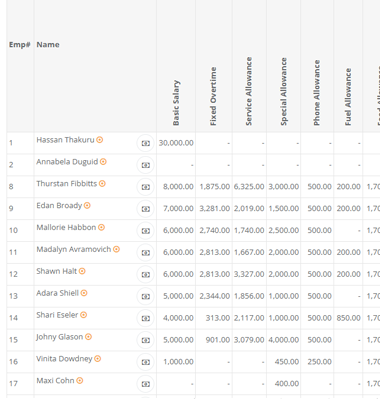Viewport: 380px width, 399px height.
Task: Select the Special Allowance column header
Action: [283, 91]
